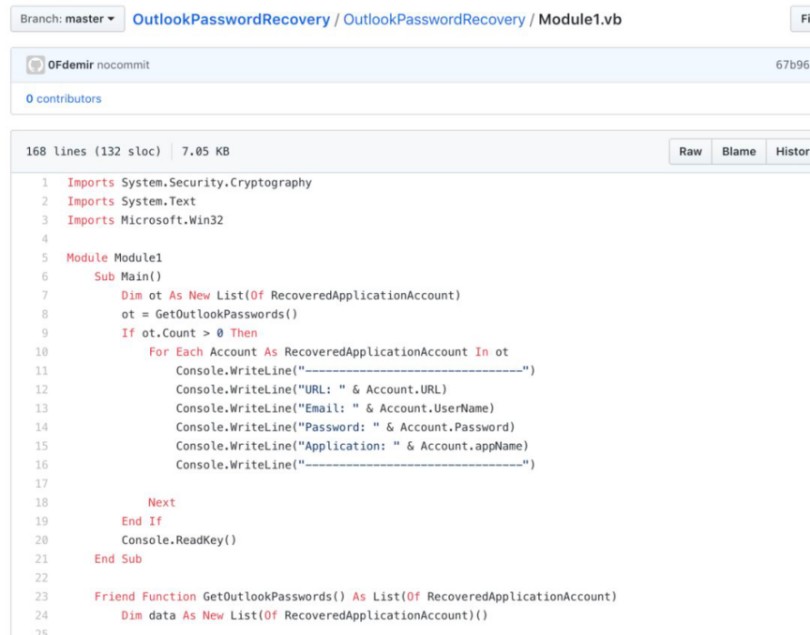Click 'End If' code line

point(142,521)
